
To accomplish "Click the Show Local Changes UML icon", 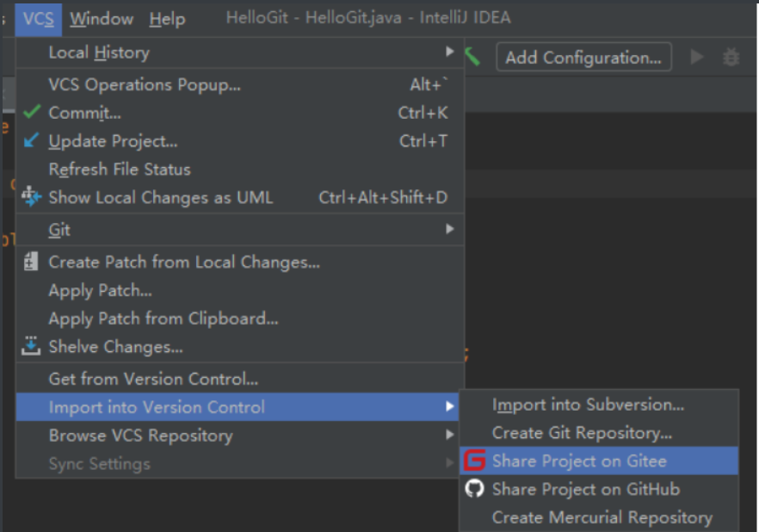I will [32, 196].
